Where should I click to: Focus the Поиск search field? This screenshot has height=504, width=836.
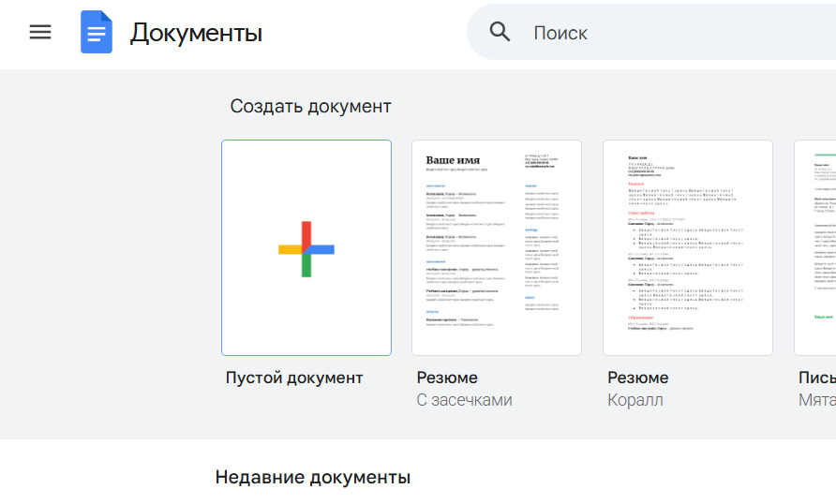[x=656, y=33]
